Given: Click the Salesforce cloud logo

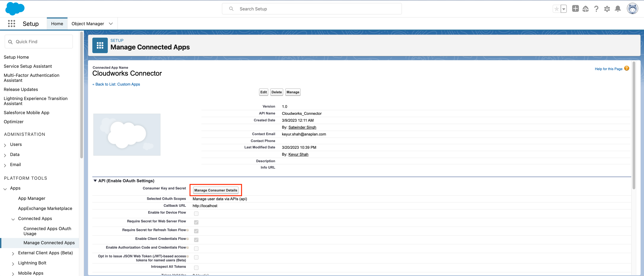Looking at the screenshot, I should [15, 9].
